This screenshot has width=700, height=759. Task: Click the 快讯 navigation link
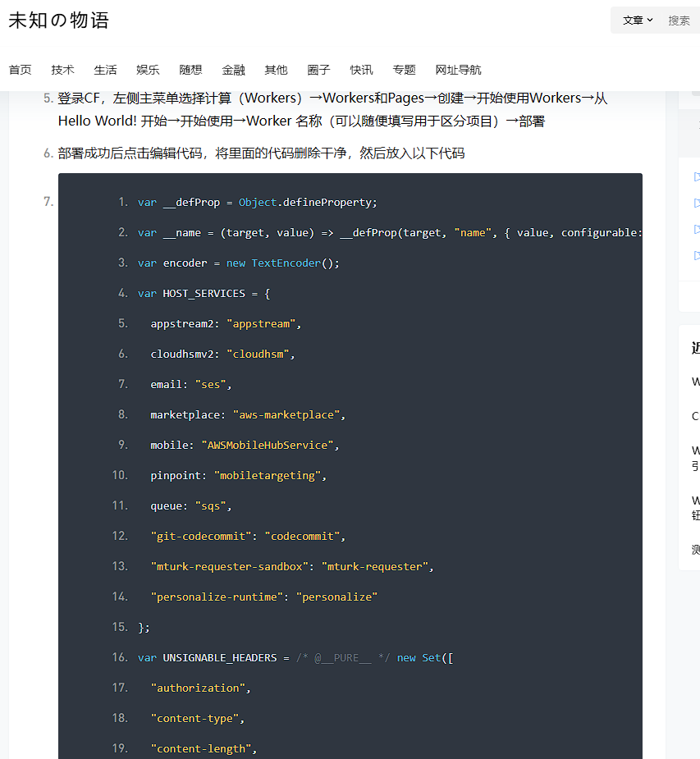361,70
